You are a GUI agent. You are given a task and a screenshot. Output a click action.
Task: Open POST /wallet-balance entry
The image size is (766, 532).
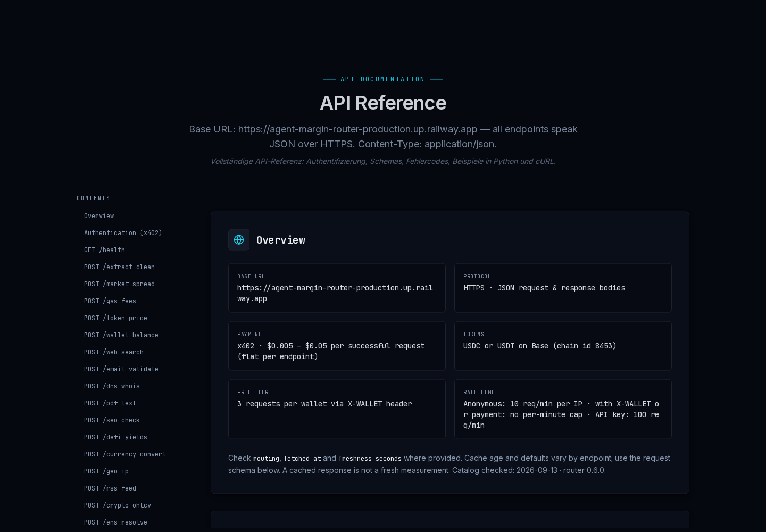click(121, 335)
